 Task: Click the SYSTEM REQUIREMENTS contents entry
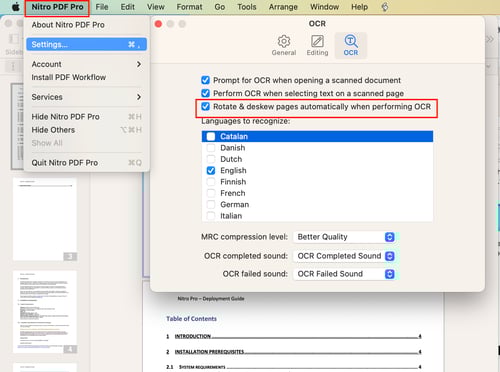point(293,367)
